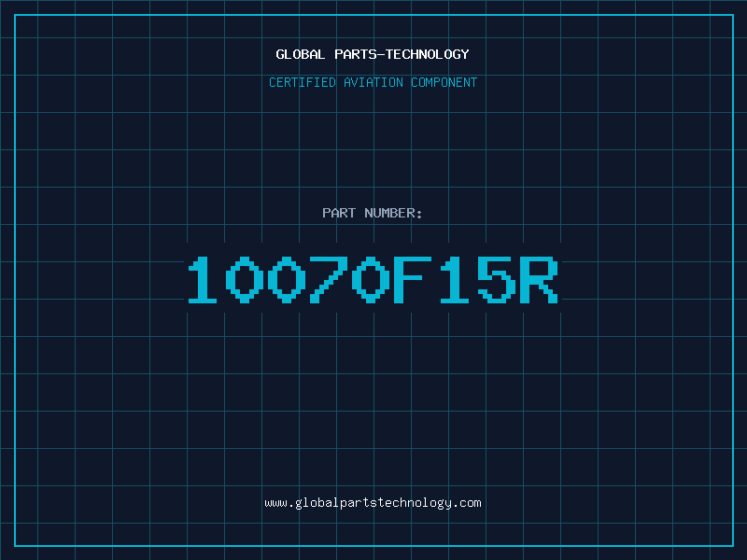Select the word CERTIFIED in the subtitle
This screenshot has height=560, width=747.
click(x=302, y=83)
